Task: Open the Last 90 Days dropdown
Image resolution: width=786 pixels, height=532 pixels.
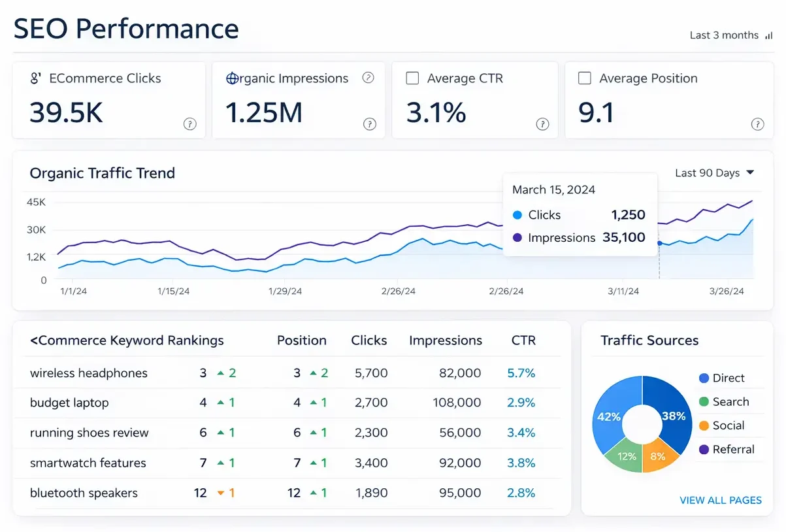Action: 714,173
